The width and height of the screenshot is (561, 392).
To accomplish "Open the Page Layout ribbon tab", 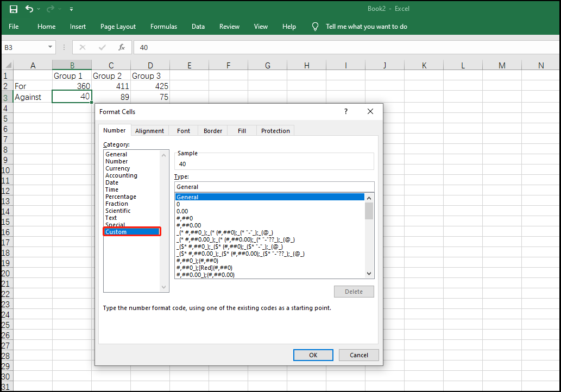I will point(118,27).
